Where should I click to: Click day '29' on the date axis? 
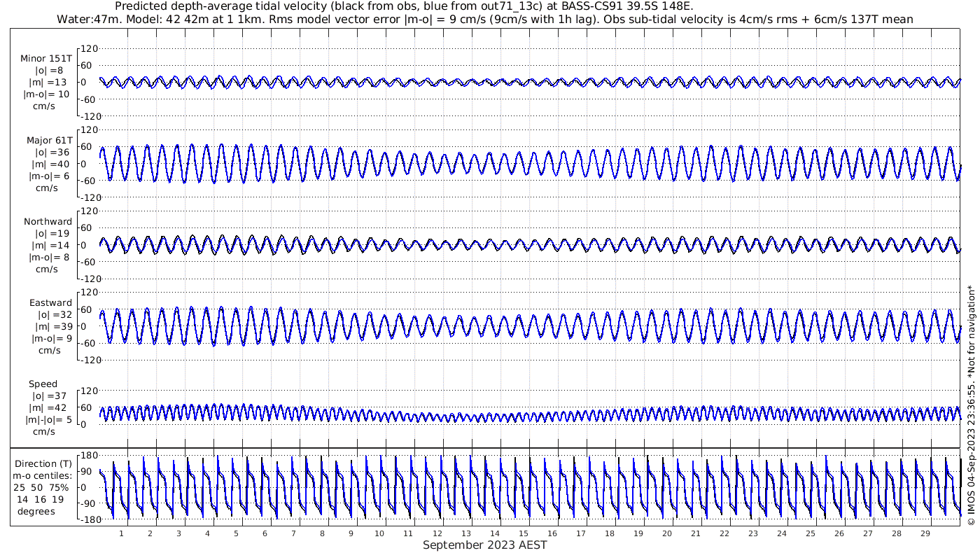925,533
